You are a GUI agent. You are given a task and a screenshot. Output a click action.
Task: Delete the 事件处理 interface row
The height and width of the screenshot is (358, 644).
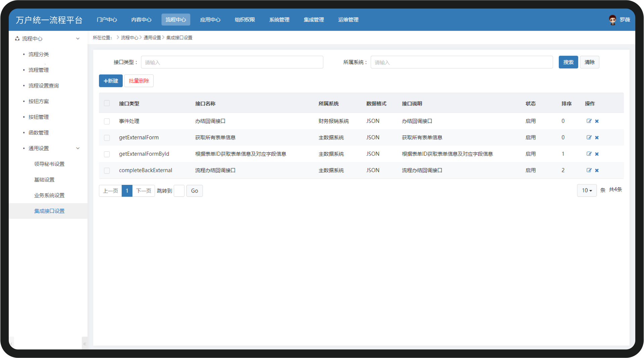[x=597, y=121]
